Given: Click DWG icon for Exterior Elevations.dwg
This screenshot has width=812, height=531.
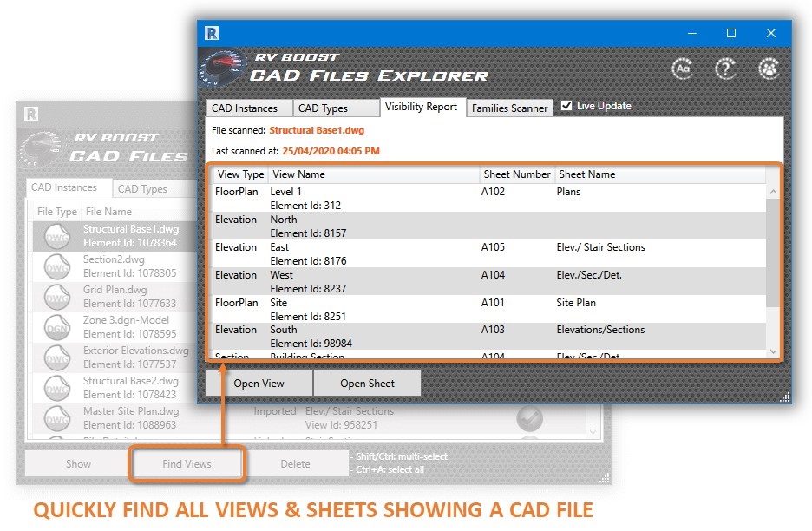Looking at the screenshot, I should [57, 357].
